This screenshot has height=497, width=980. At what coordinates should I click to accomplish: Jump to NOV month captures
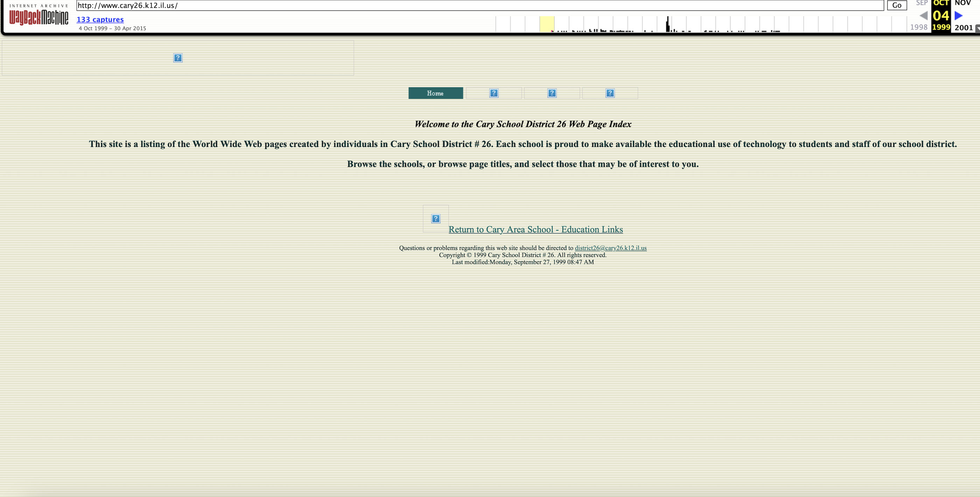point(962,3)
